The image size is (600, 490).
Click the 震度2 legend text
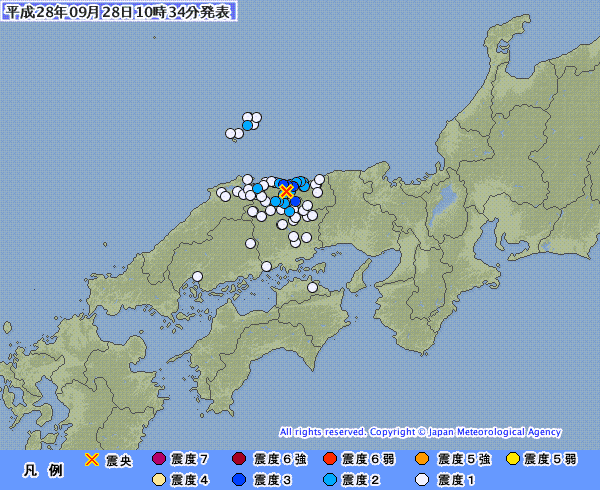click(x=360, y=480)
